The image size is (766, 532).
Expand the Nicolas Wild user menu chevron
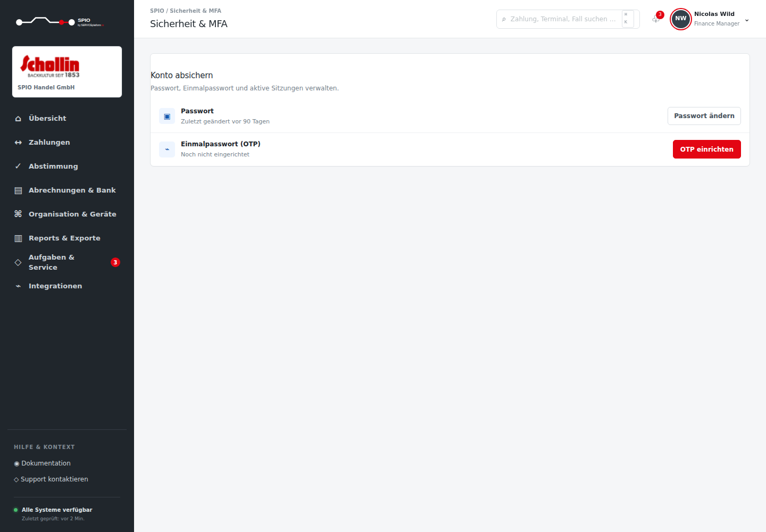click(747, 20)
